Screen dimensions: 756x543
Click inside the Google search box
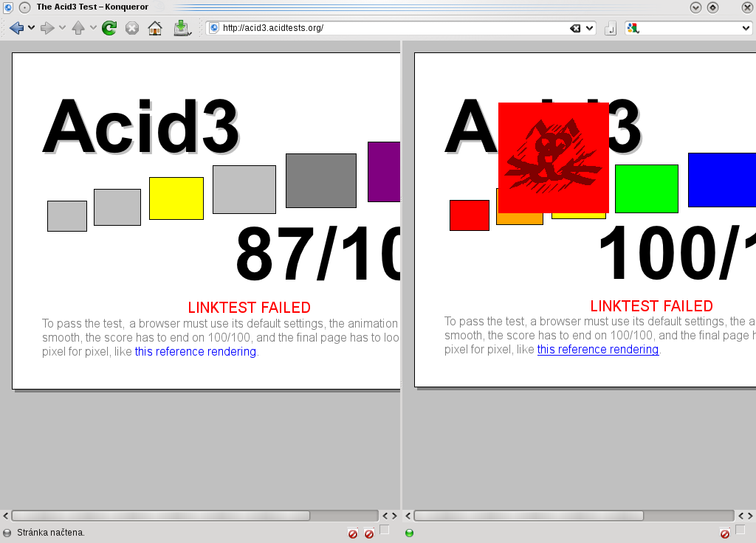point(690,29)
